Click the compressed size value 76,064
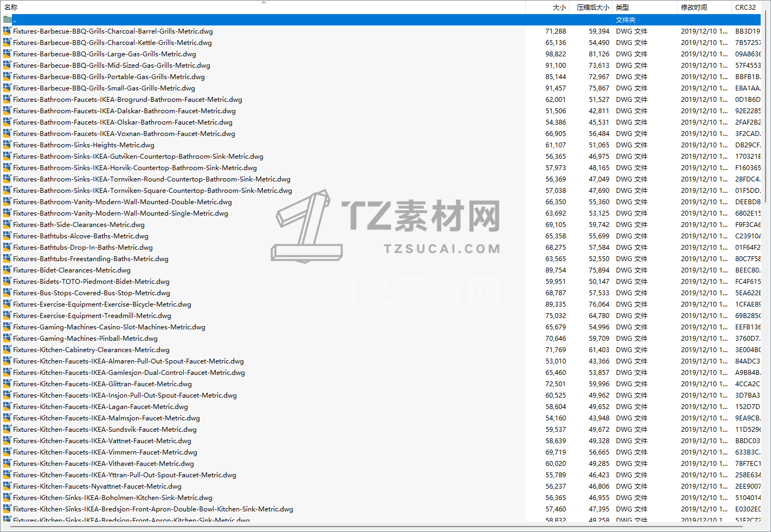The image size is (771, 532). tap(599, 304)
